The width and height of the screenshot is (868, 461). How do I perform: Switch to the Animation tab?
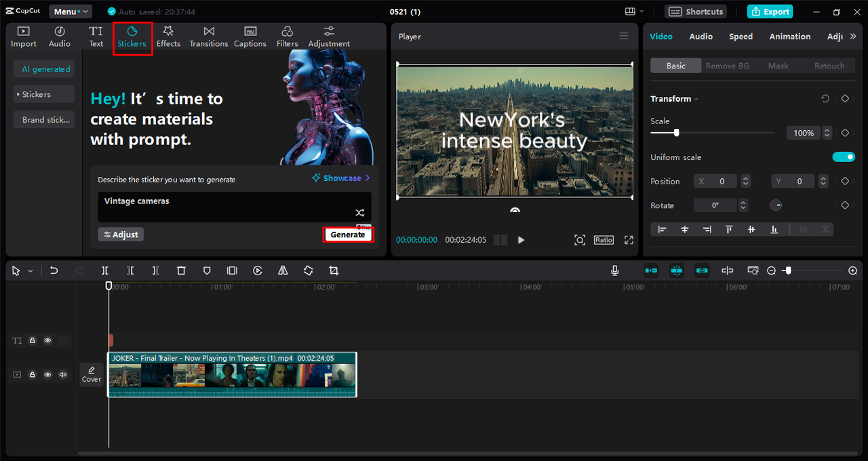click(789, 37)
